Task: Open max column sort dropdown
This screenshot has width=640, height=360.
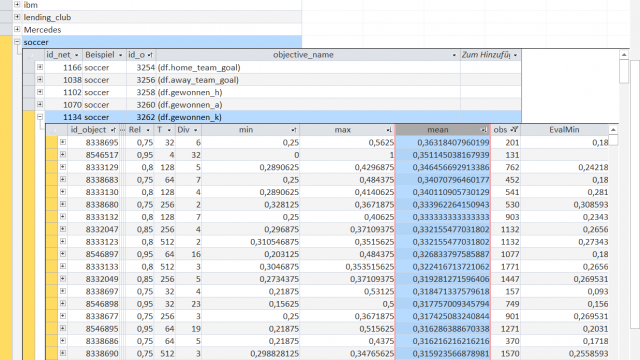Action: (x=389, y=130)
